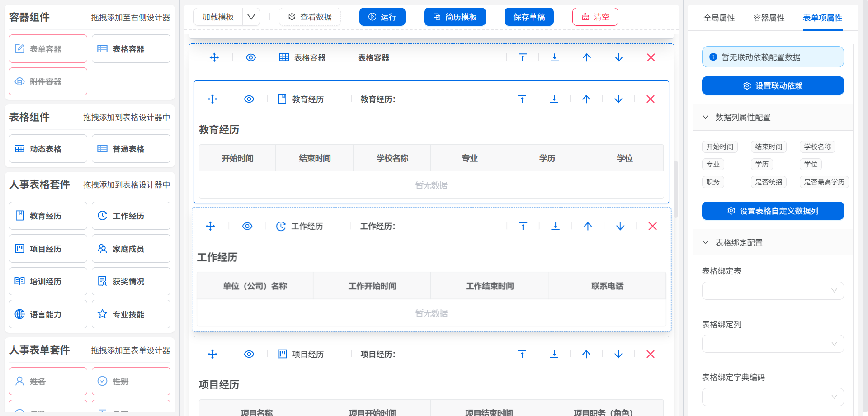The image size is (868, 416).
Task: Collapse the 数据列属性配置 section
Action: click(x=705, y=117)
